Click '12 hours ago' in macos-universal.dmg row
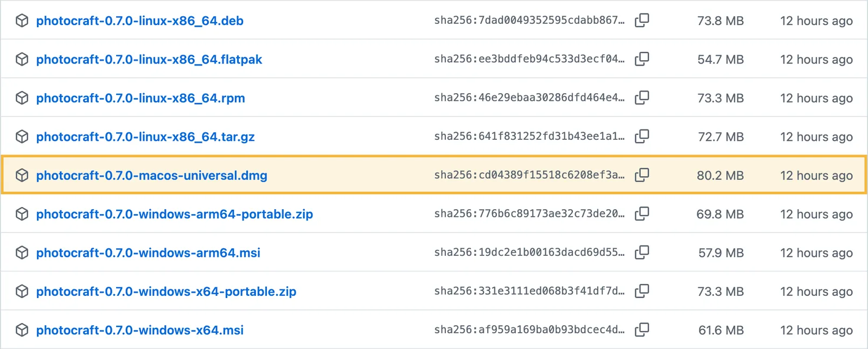Image resolution: width=868 pixels, height=349 pixels. pos(816,176)
